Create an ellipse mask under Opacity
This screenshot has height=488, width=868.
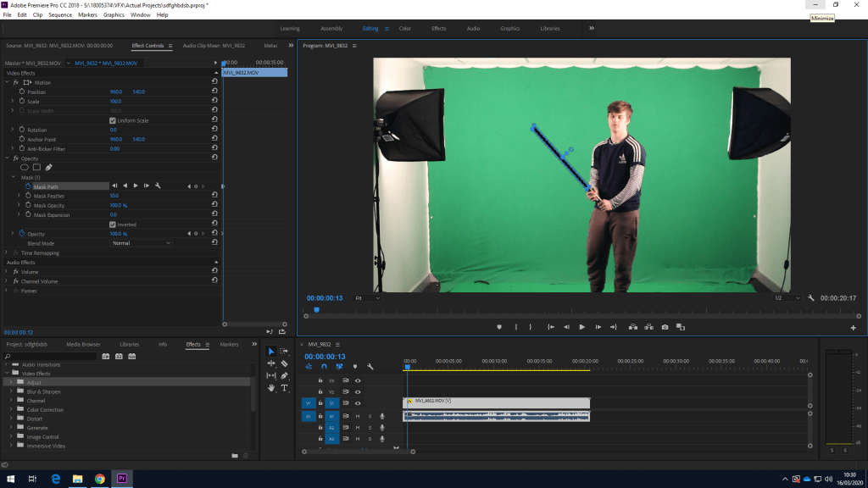coord(25,167)
